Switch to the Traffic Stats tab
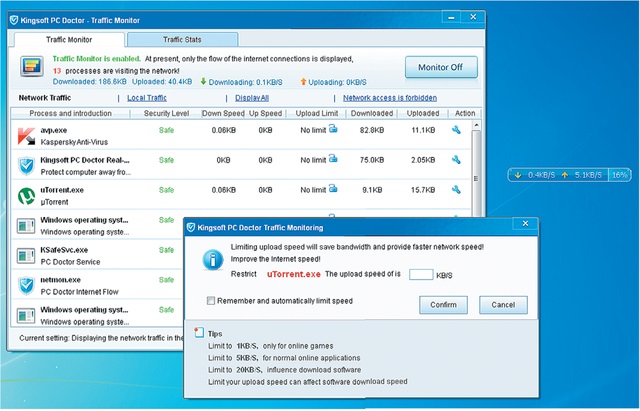The image size is (640, 411). point(182,40)
